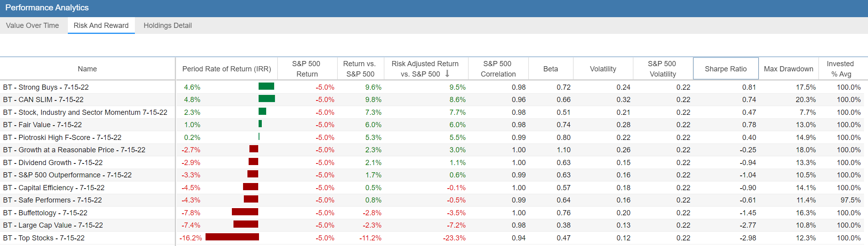Select BT - Buffettology - 7-15-22 row
Viewport: 868px width, 246px height.
45,213
